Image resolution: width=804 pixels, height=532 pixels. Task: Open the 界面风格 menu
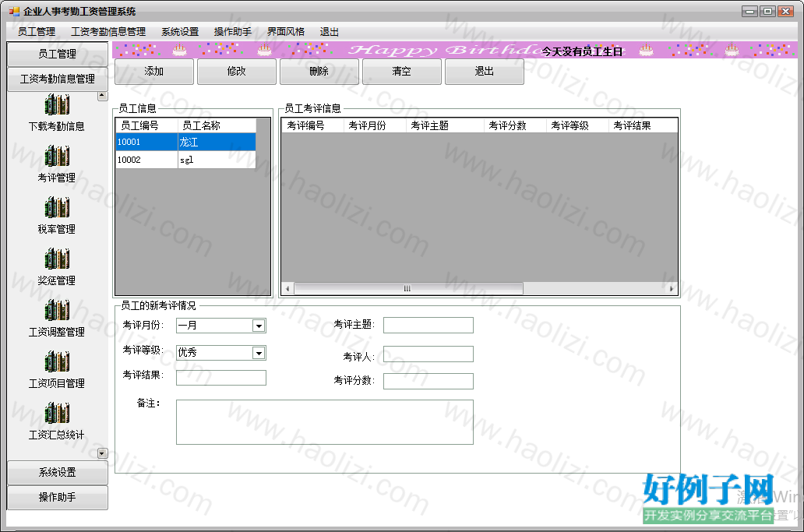[x=286, y=32]
